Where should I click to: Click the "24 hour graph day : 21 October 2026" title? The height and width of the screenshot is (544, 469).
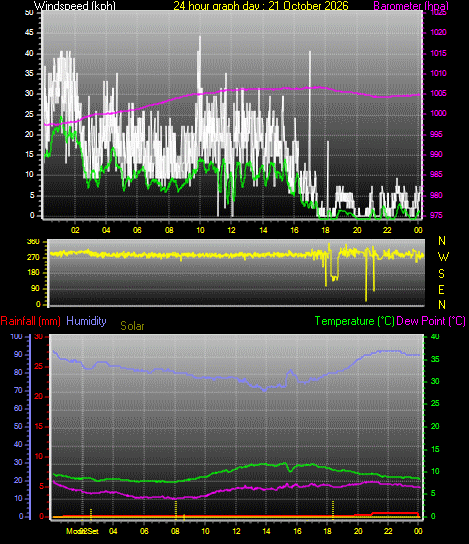point(261,6)
